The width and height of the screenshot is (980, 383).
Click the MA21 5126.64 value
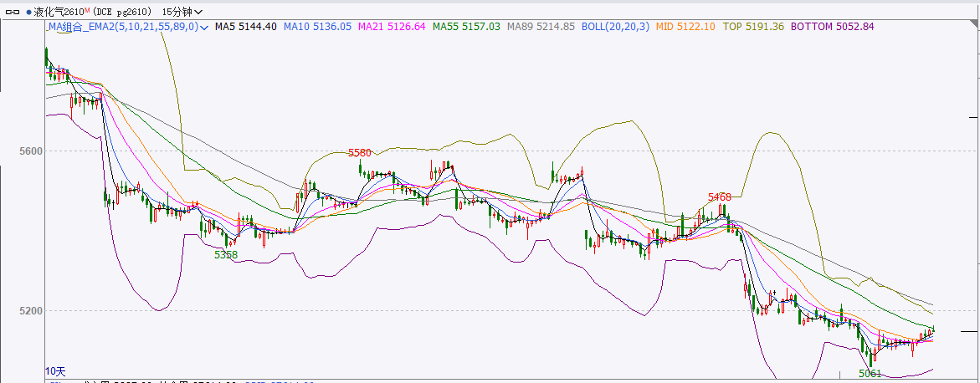[x=392, y=26]
